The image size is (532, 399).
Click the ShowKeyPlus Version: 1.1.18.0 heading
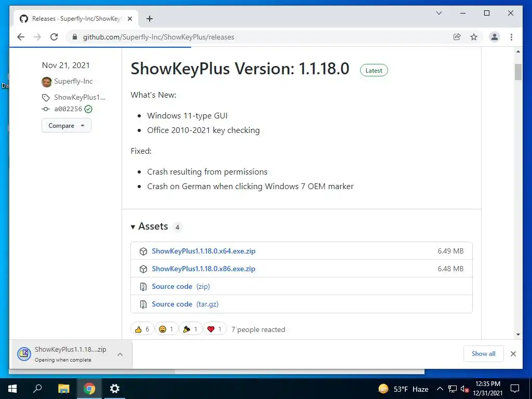[240, 69]
